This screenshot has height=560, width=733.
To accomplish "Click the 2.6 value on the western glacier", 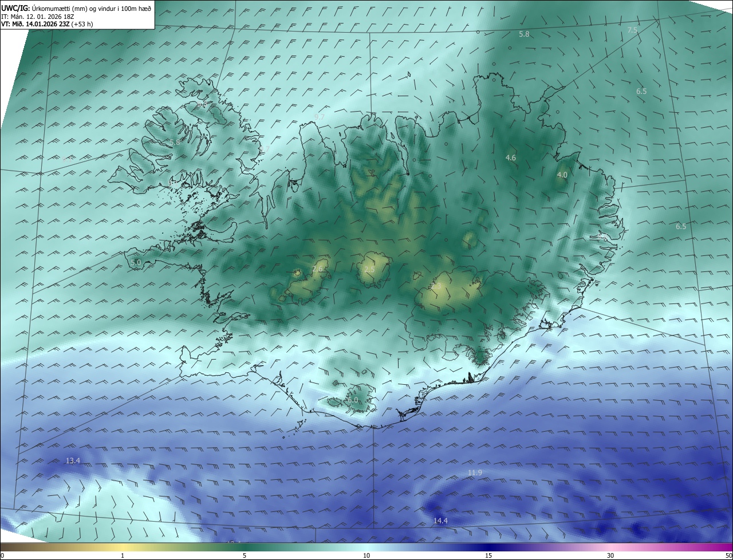I will 318,269.
